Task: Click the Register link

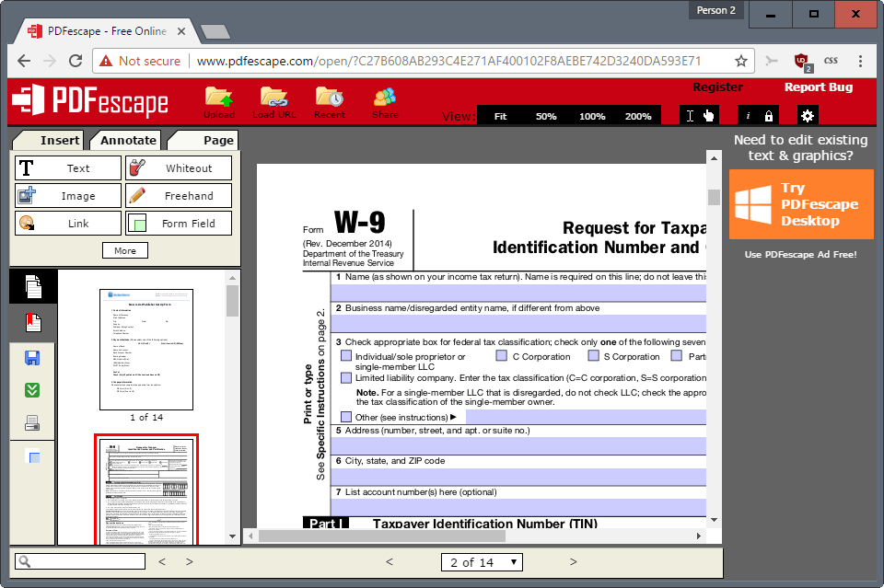Action: tap(717, 86)
